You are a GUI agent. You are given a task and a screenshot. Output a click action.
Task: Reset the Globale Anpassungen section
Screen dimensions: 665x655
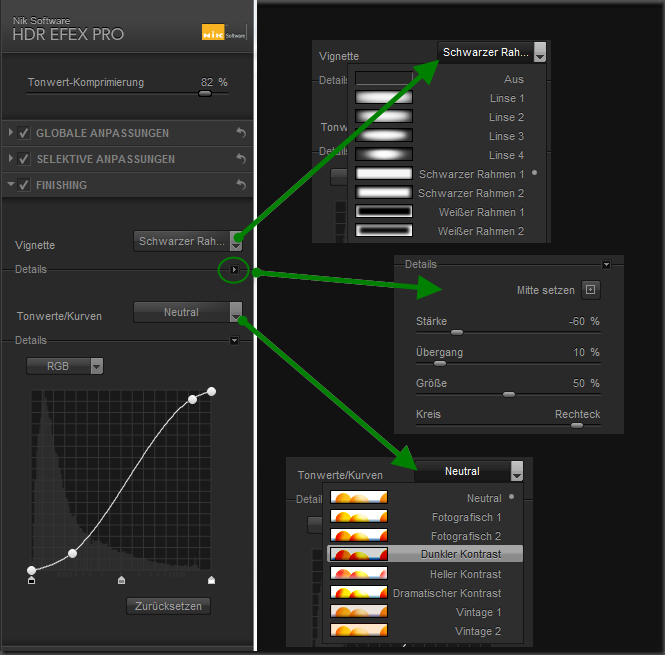pyautogui.click(x=241, y=133)
